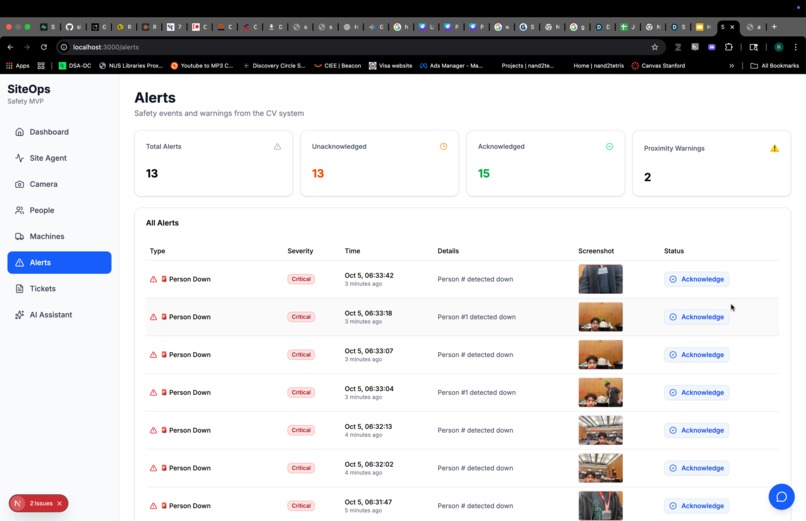This screenshot has width=806, height=521.
Task: Reload the page with refresh icon
Action: click(x=44, y=47)
